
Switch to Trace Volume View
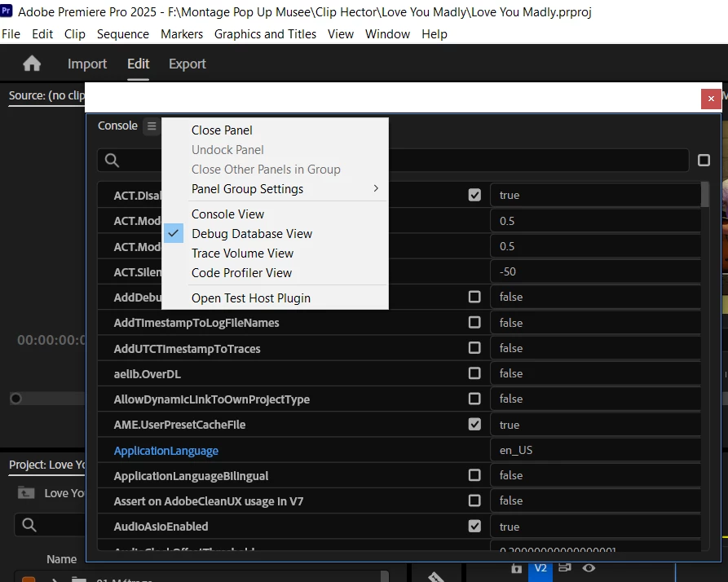(x=242, y=254)
